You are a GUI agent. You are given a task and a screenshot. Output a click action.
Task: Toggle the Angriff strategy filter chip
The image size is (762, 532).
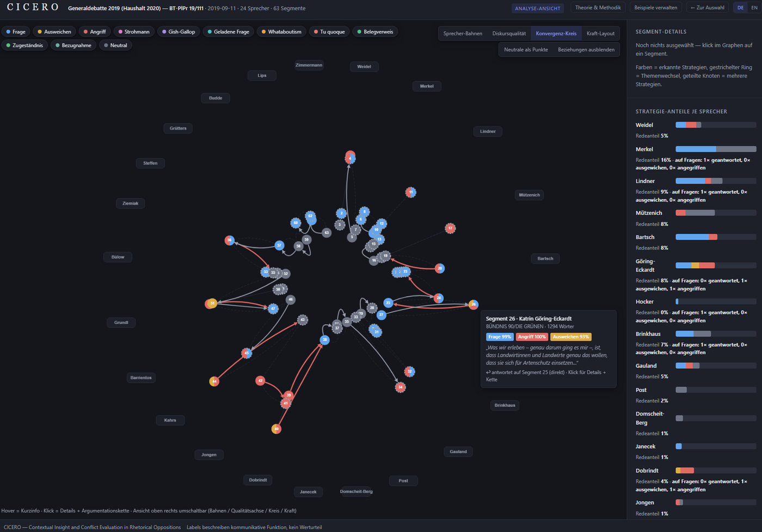tap(94, 32)
